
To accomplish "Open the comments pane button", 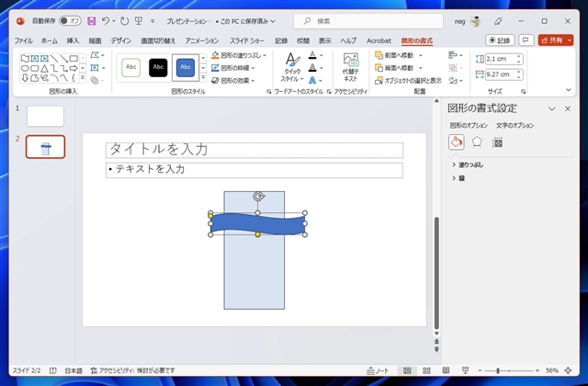I will (526, 40).
